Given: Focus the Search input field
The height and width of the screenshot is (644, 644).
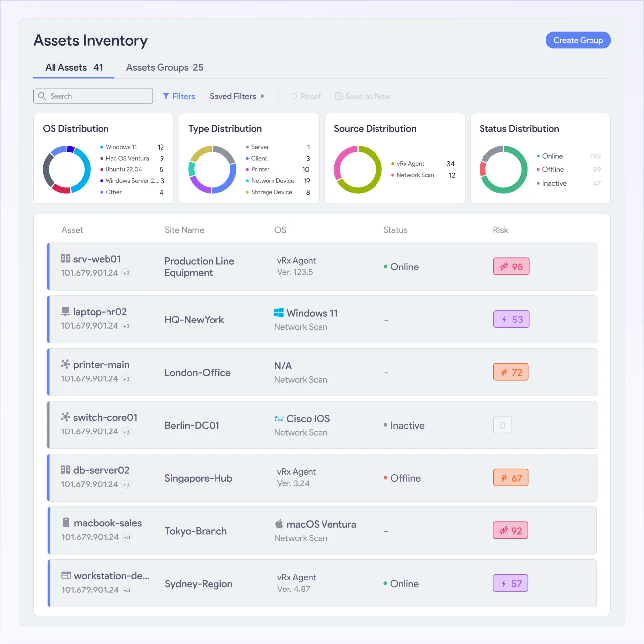Looking at the screenshot, I should [x=93, y=96].
